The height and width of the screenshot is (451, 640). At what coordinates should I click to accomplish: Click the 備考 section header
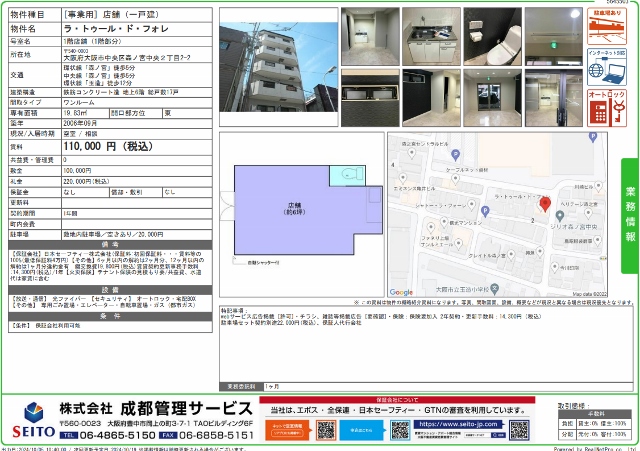[x=110, y=245]
